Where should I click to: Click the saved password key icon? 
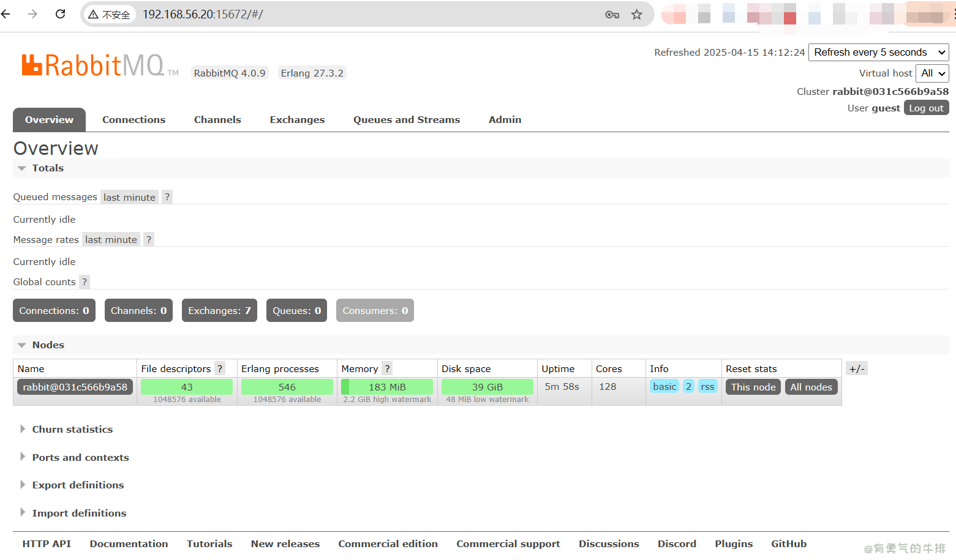click(612, 15)
